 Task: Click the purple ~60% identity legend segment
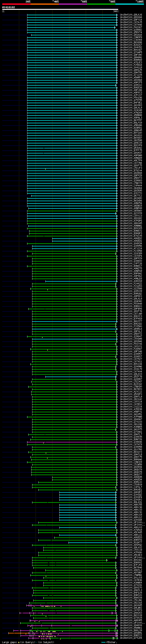(73, 4)
